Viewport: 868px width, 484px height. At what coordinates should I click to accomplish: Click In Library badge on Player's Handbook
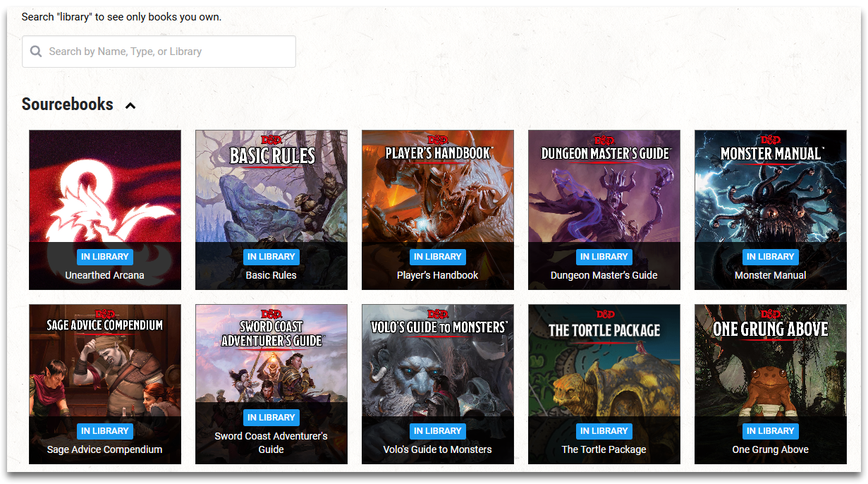(438, 257)
